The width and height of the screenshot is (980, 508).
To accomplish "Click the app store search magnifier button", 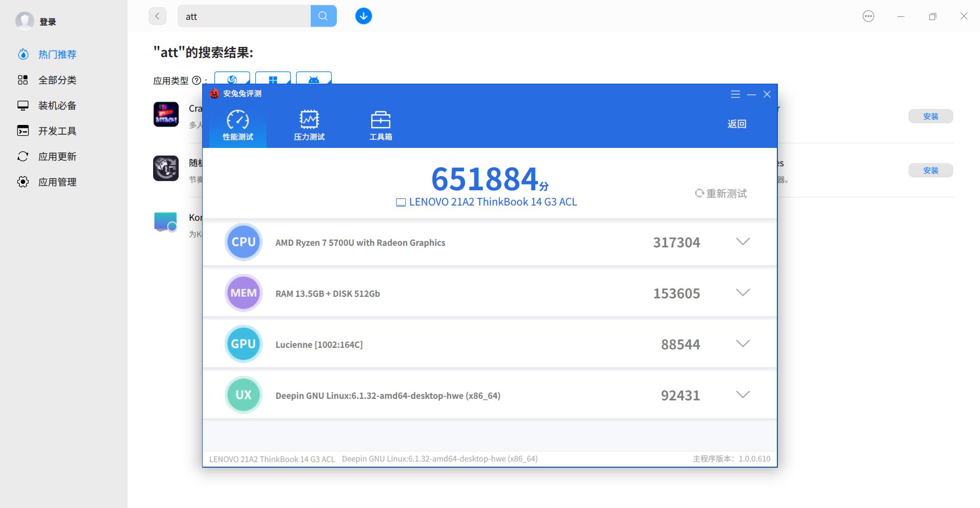I will coord(323,16).
